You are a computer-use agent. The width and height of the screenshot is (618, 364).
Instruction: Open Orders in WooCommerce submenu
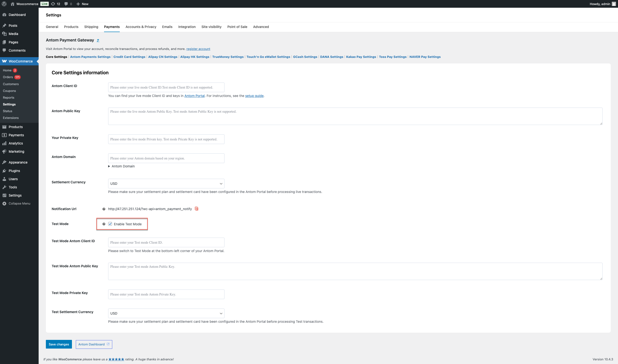click(x=8, y=77)
